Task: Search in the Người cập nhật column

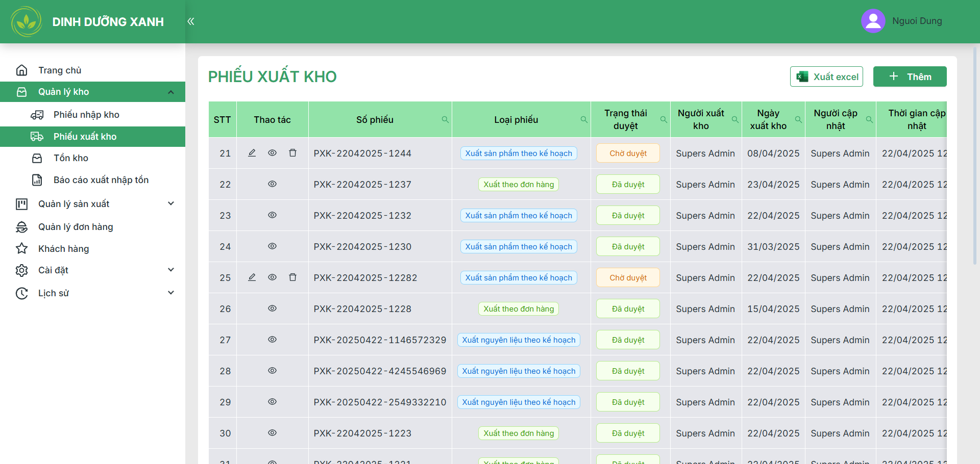Action: coord(869,120)
